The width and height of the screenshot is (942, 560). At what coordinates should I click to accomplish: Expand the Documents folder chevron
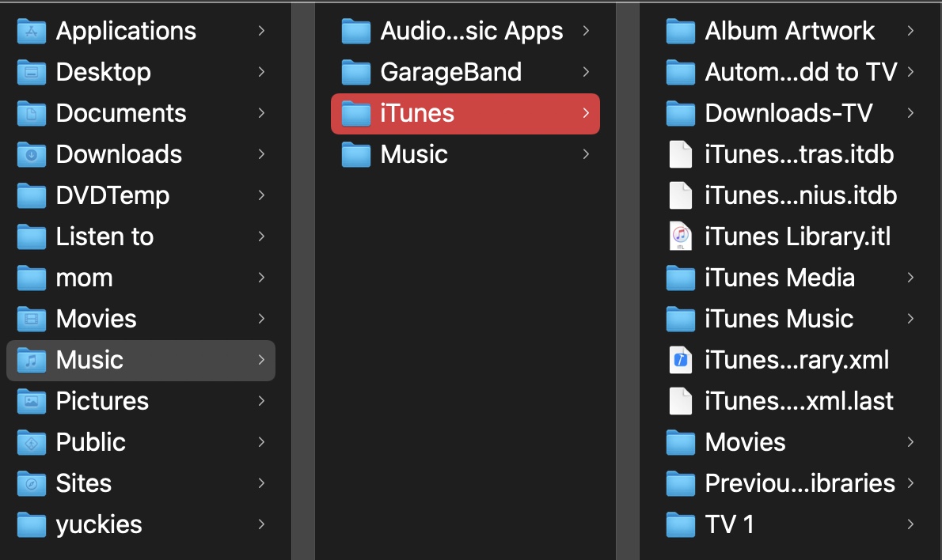click(x=261, y=113)
